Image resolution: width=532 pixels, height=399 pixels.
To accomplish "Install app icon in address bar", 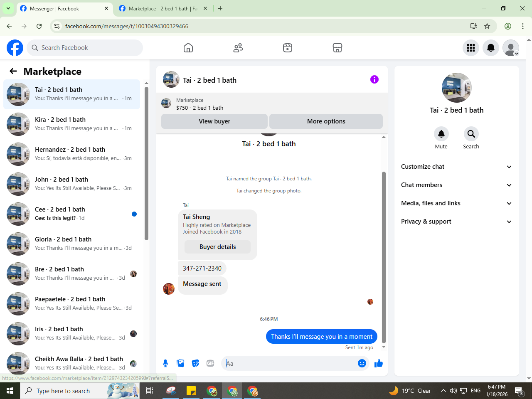I will click(474, 26).
